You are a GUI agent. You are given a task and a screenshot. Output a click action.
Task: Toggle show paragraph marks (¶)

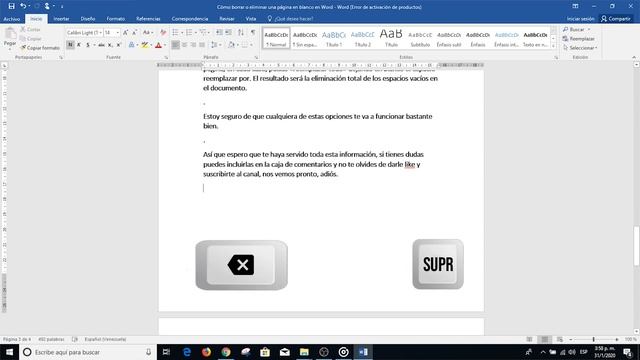click(253, 32)
